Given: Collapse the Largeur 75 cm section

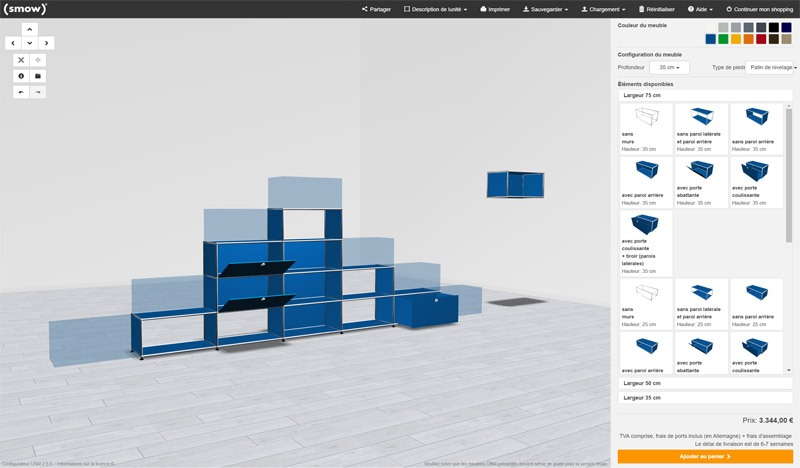Looking at the screenshot, I should pos(704,95).
